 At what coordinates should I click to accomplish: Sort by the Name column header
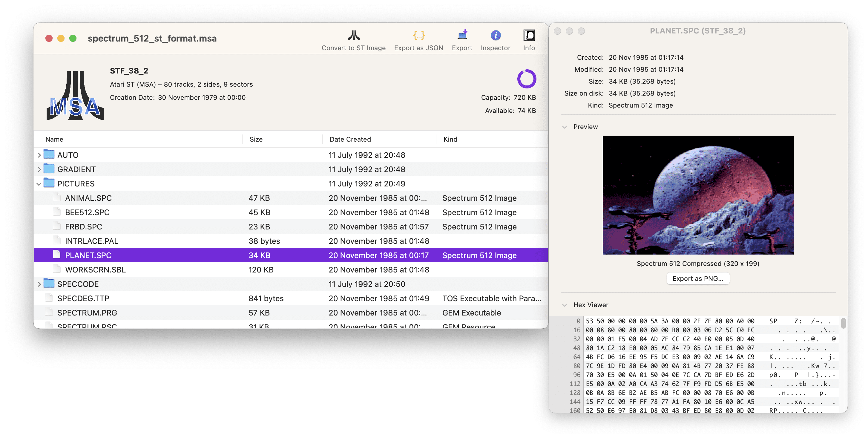[x=138, y=139]
